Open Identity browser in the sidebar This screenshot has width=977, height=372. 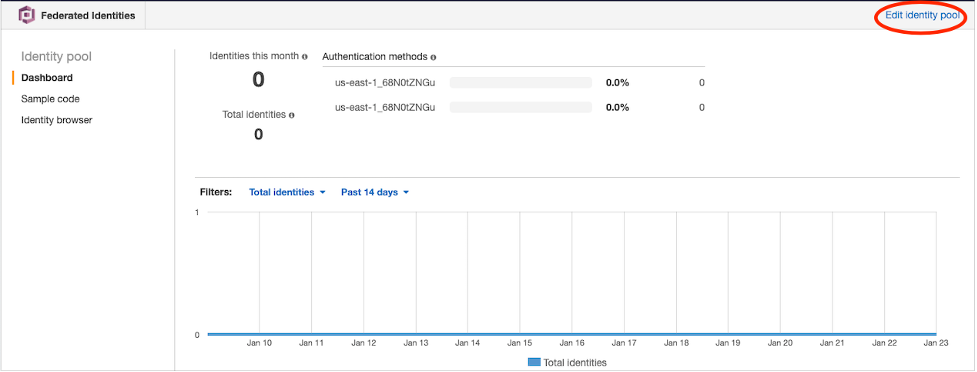click(57, 120)
